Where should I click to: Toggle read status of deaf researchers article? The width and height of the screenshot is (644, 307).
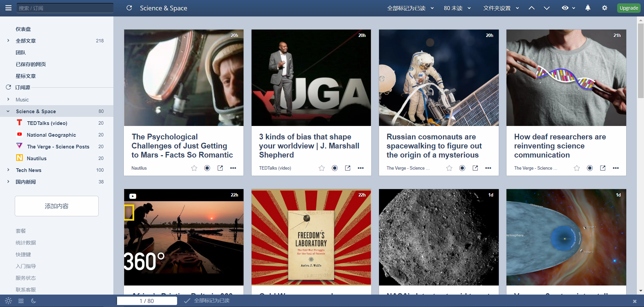(590, 168)
